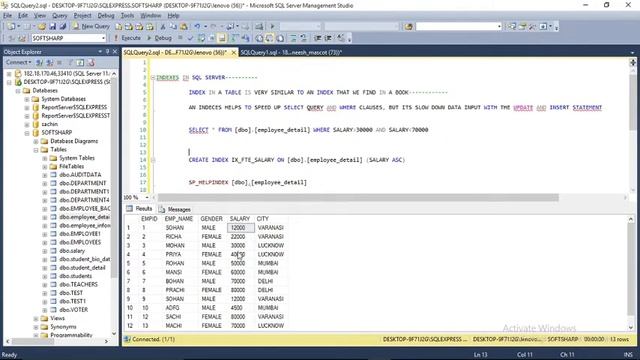Pin the Object Explorer panel

click(107, 51)
